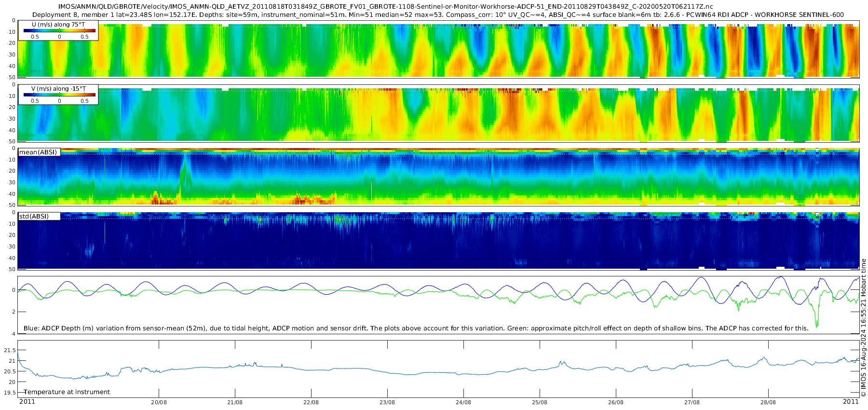
Task: Click the 26/08 date tick
Action: click(x=616, y=402)
